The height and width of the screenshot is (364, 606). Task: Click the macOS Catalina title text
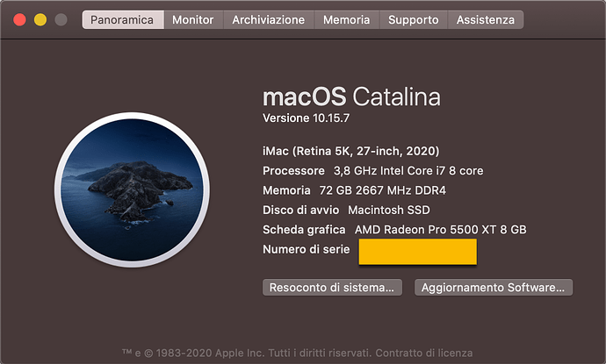351,96
